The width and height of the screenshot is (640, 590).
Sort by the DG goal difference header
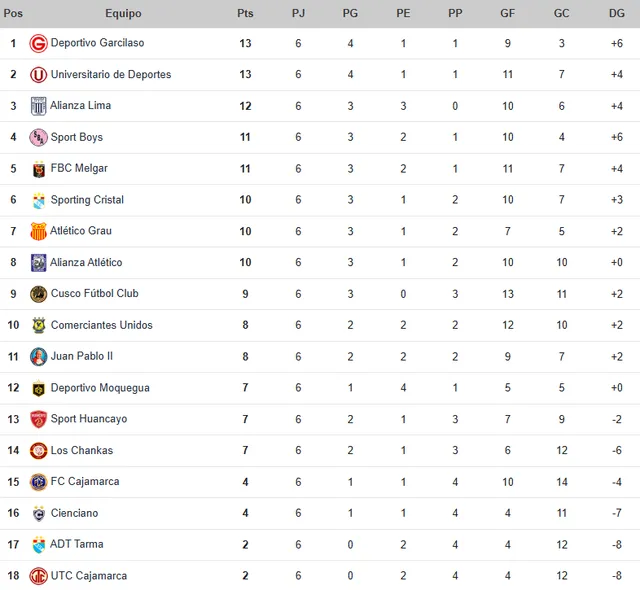point(616,13)
